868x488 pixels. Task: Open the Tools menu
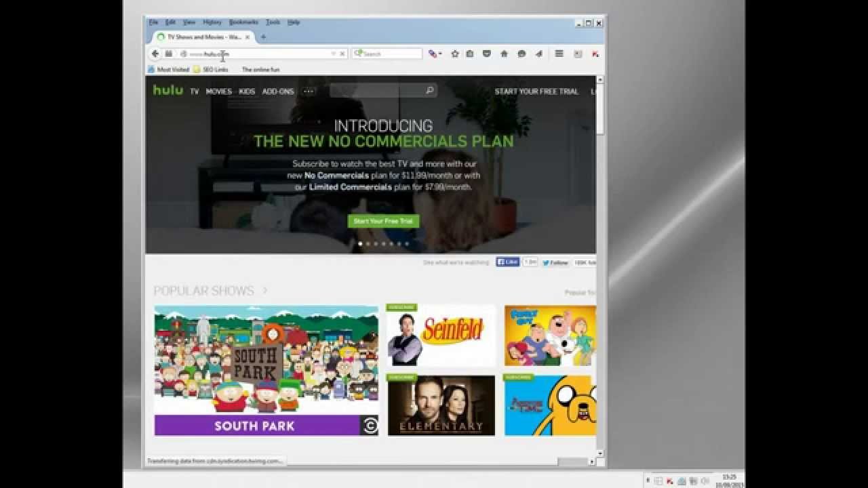(x=273, y=22)
